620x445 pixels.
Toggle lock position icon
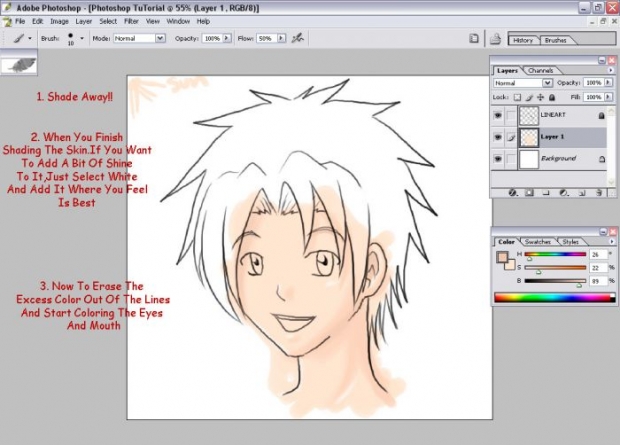pyautogui.click(x=540, y=97)
